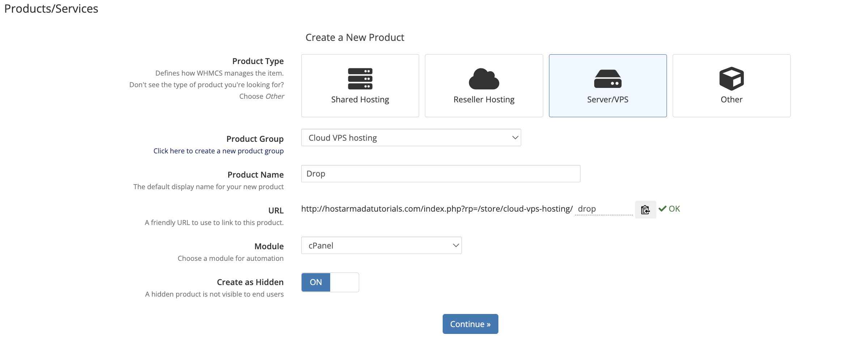Open the create new product group link

218,151
